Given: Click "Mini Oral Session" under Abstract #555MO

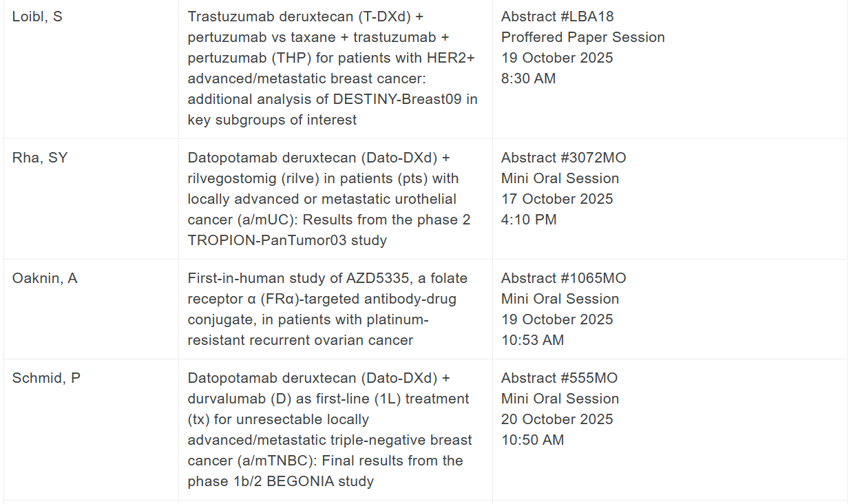Looking at the screenshot, I should tap(560, 399).
